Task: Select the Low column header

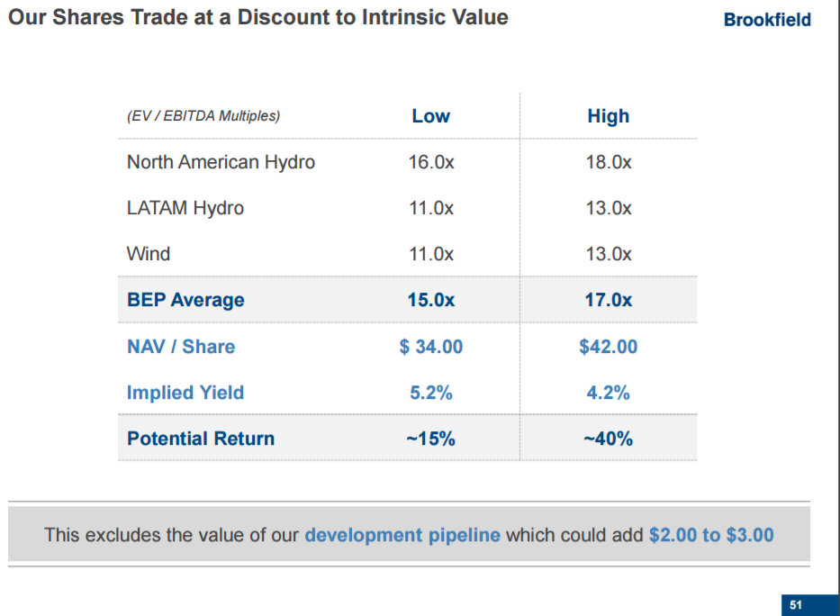Action: point(430,116)
